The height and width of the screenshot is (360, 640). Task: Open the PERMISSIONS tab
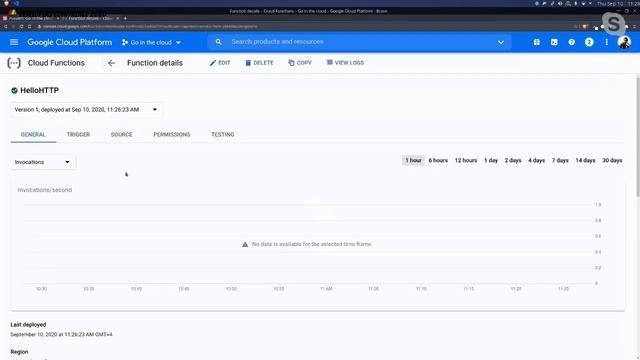(172, 135)
